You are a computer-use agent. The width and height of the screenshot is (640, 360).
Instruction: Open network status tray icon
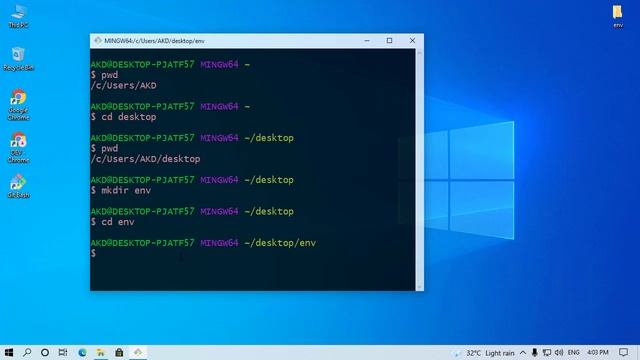click(547, 353)
